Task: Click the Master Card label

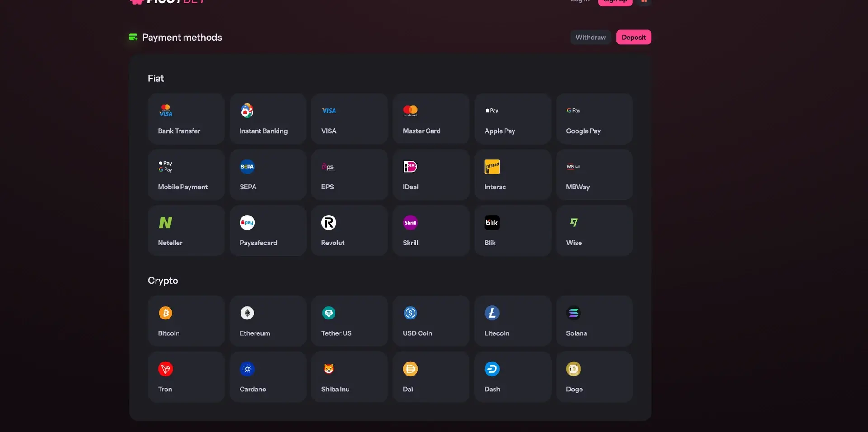Action: click(x=421, y=131)
